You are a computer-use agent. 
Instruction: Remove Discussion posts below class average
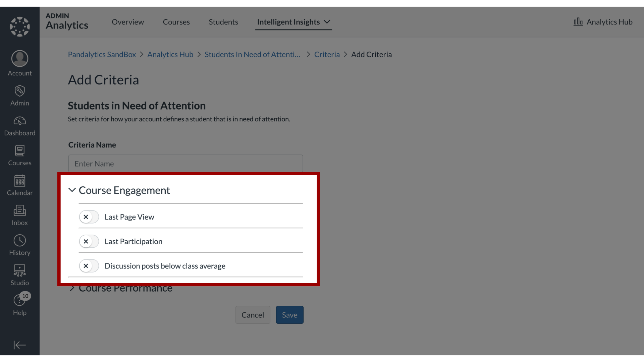[x=86, y=266]
